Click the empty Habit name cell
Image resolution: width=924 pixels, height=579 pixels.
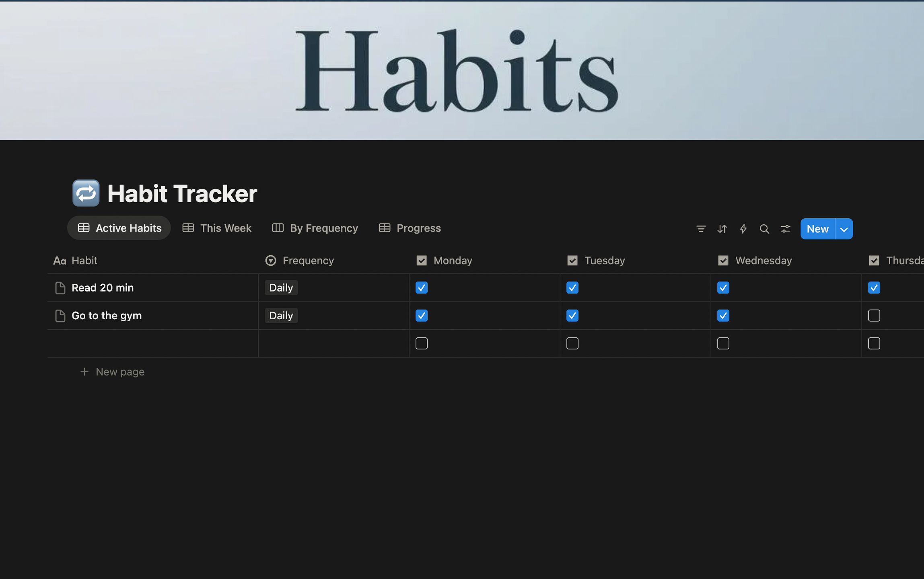[153, 343]
